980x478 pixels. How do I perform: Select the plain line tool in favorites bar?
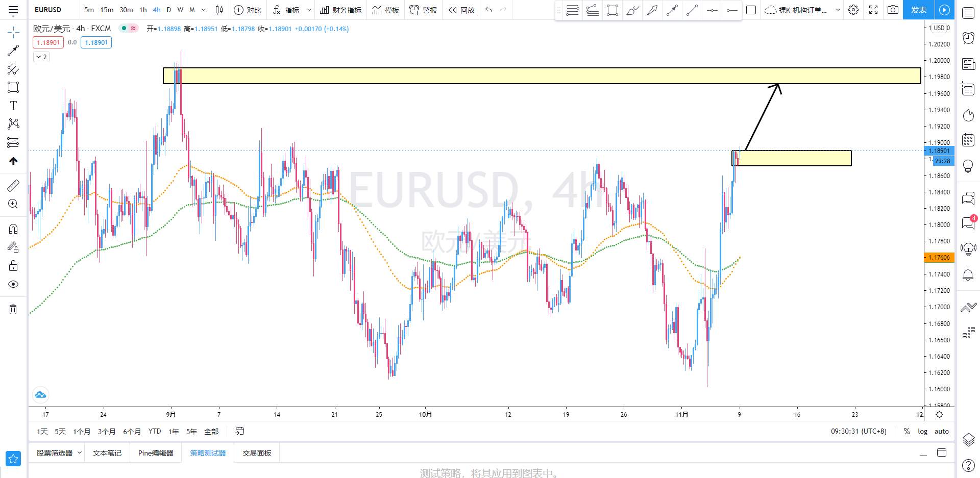click(x=692, y=10)
